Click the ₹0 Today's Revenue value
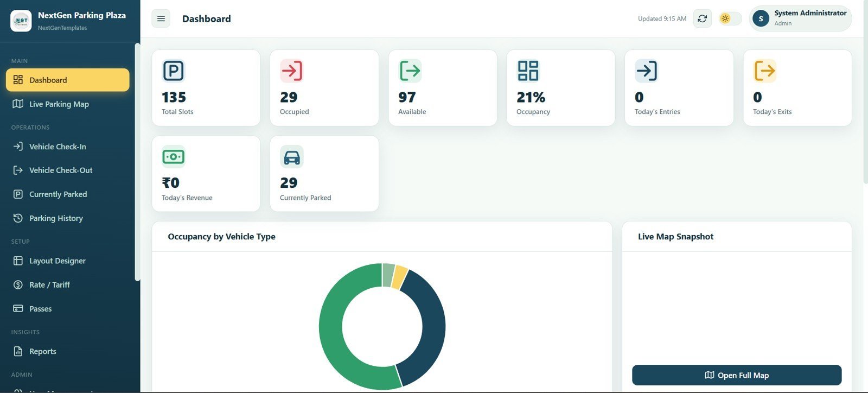Screen dimensions: 868x393 coord(170,183)
